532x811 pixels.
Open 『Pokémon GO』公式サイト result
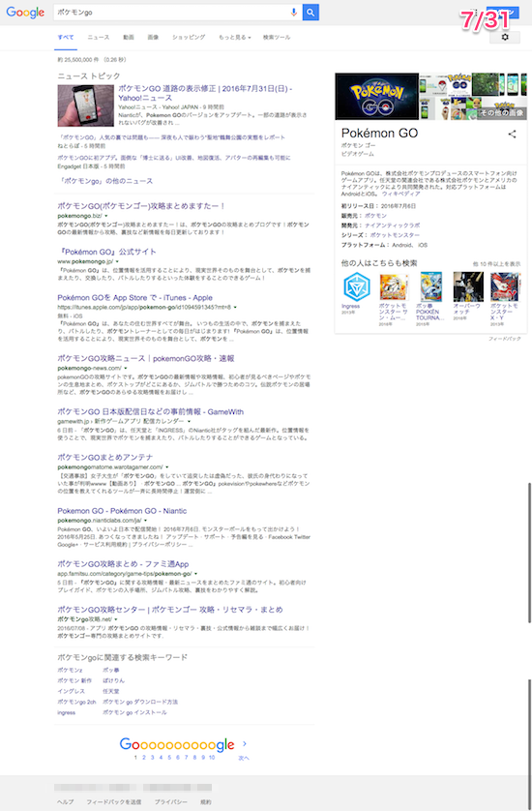107,252
